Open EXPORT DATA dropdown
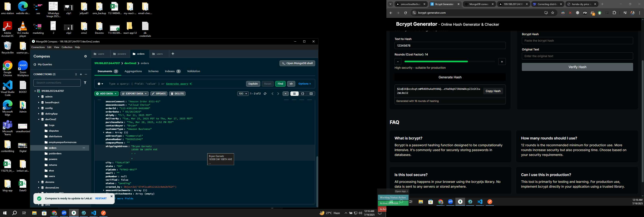The height and width of the screenshot is (217, 644). [x=134, y=94]
